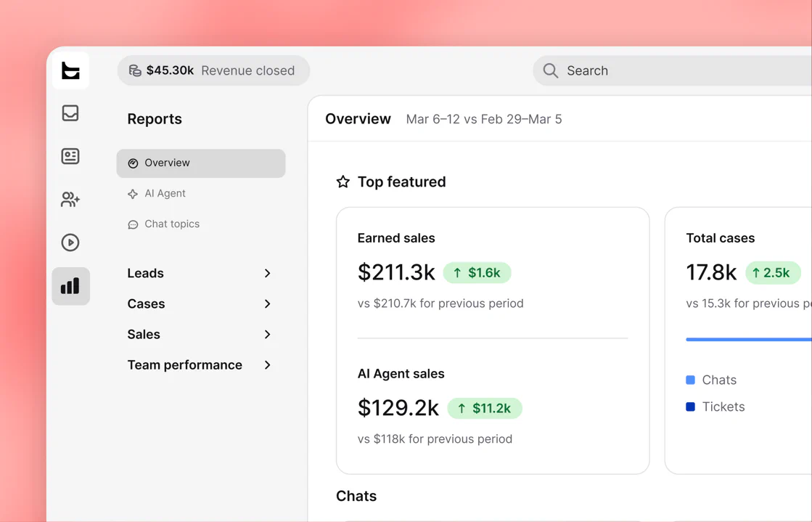Click the Chats section heading
The image size is (812, 522).
click(x=356, y=496)
